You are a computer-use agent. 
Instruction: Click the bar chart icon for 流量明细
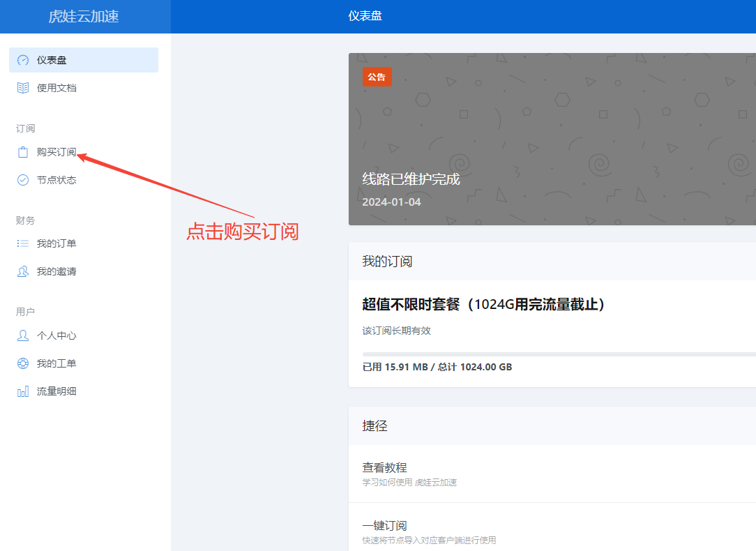click(23, 391)
